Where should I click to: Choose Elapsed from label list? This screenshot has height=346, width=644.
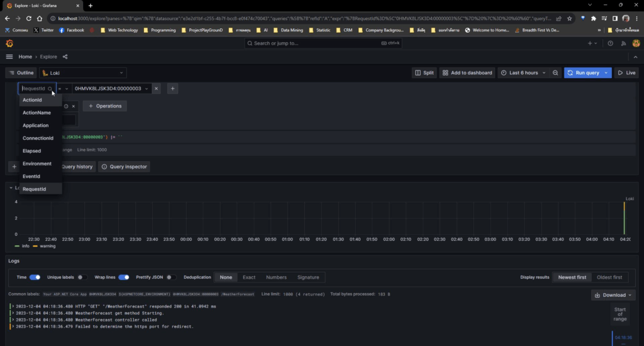click(x=41, y=151)
